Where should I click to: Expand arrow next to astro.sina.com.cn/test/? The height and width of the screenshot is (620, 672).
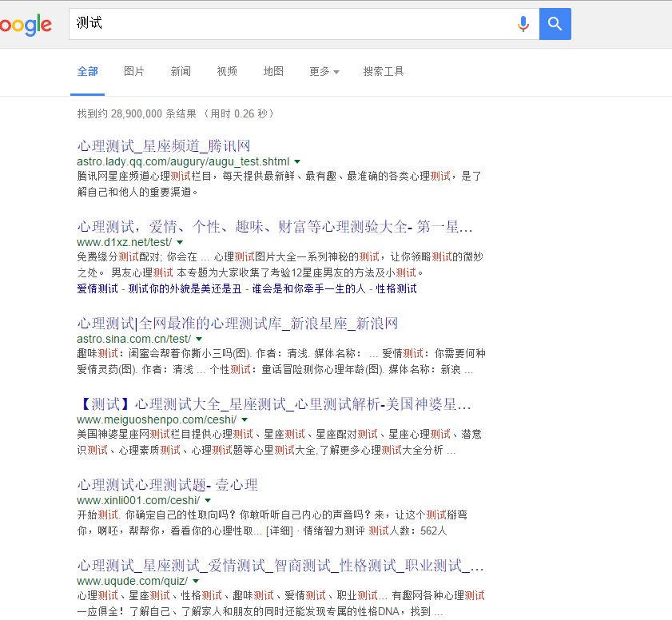[198, 340]
